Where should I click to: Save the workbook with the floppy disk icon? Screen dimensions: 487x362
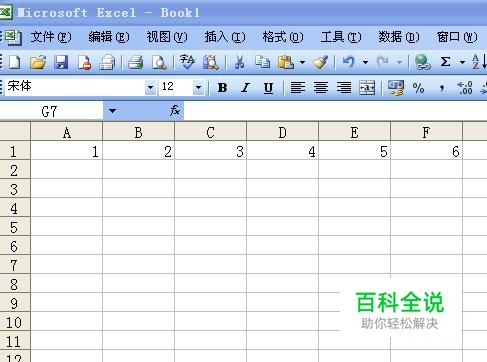click(x=61, y=62)
